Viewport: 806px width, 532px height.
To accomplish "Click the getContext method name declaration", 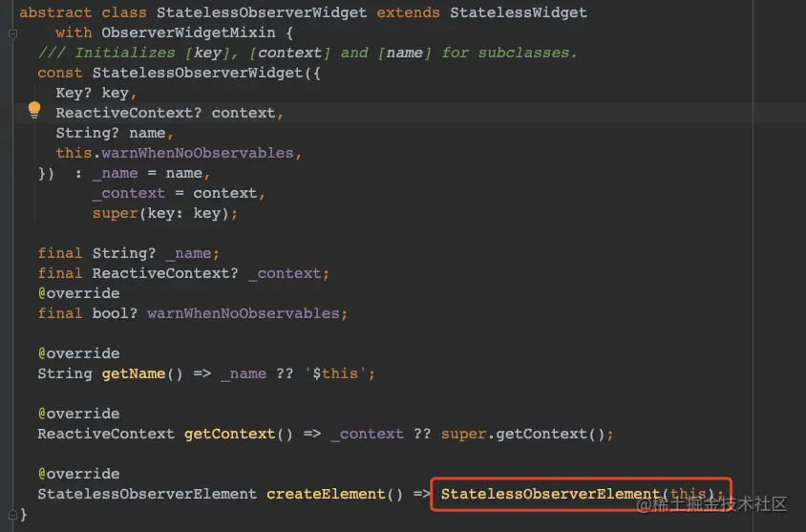I will click(230, 434).
